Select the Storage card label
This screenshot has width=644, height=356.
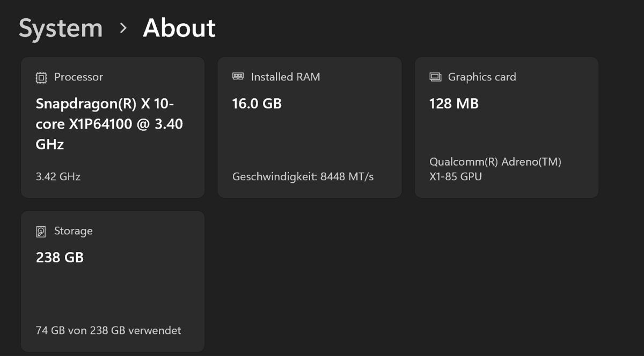[x=74, y=231]
